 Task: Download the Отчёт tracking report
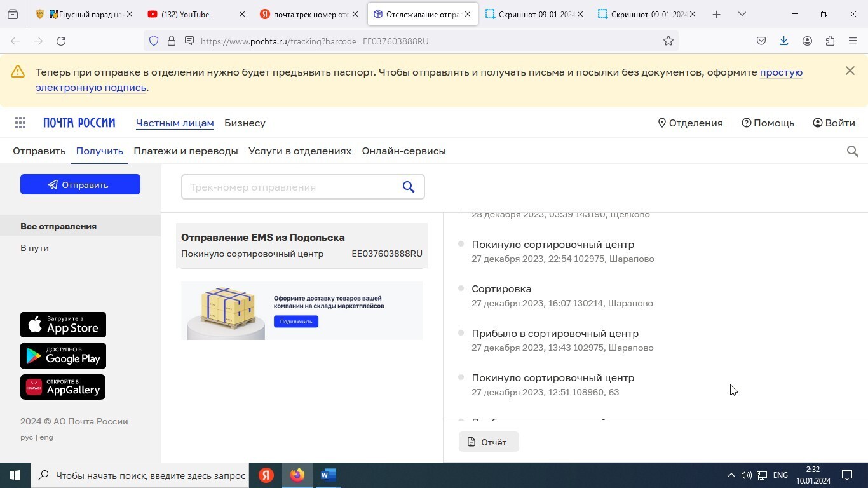[x=488, y=442]
